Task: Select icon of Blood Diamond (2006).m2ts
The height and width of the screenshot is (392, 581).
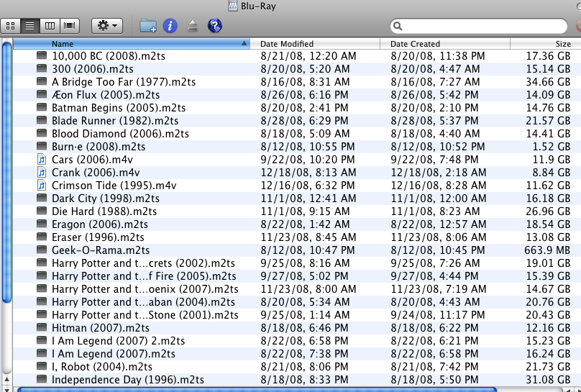Action: 42,133
